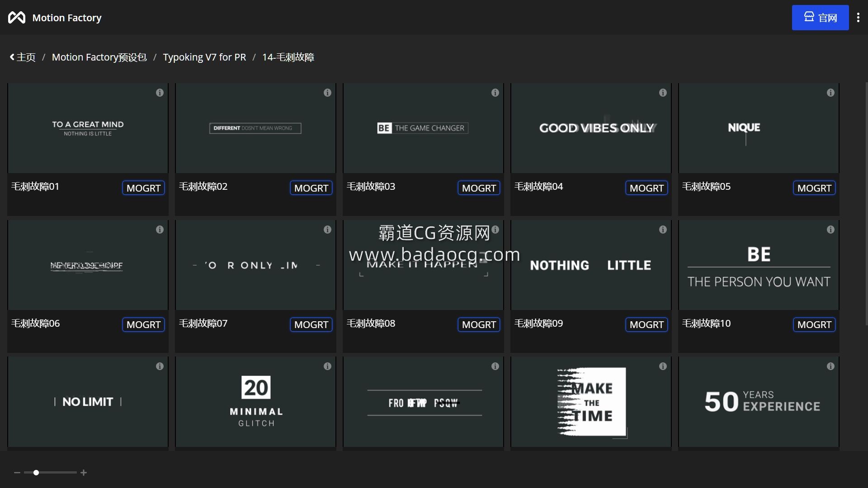868x488 pixels.
Task: Select TO A GREAT MIND thumbnail
Action: tap(88, 128)
